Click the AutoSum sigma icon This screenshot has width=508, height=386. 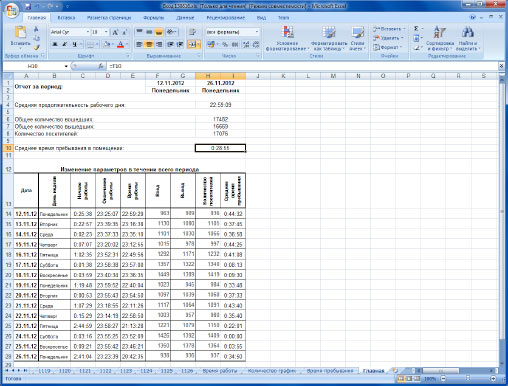(416, 29)
